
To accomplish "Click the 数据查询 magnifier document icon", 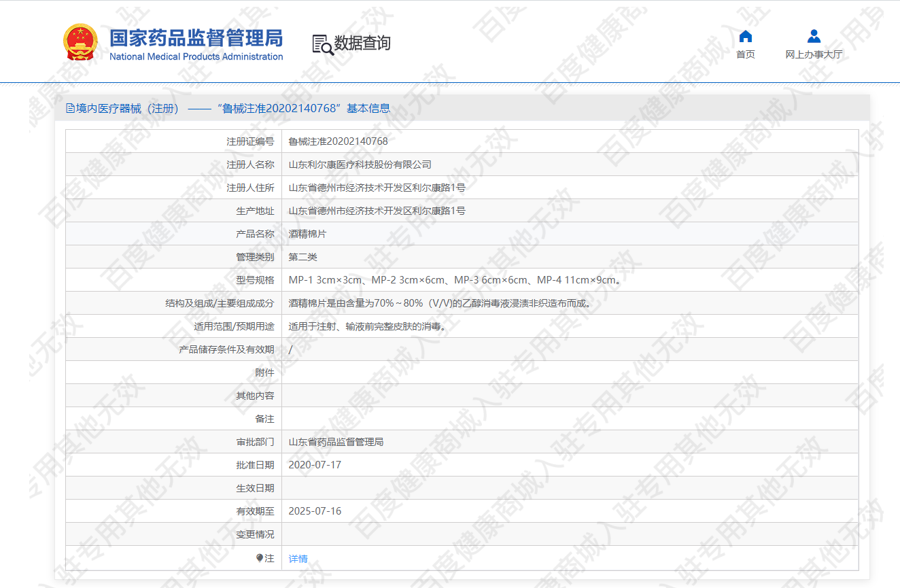I will (x=323, y=44).
